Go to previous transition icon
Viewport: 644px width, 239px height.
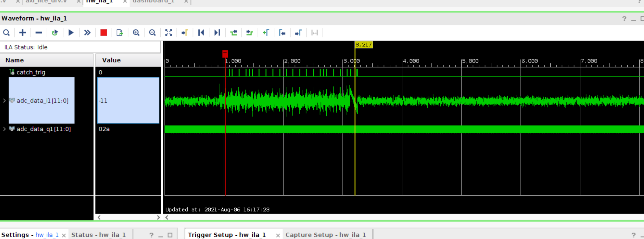[x=234, y=33]
